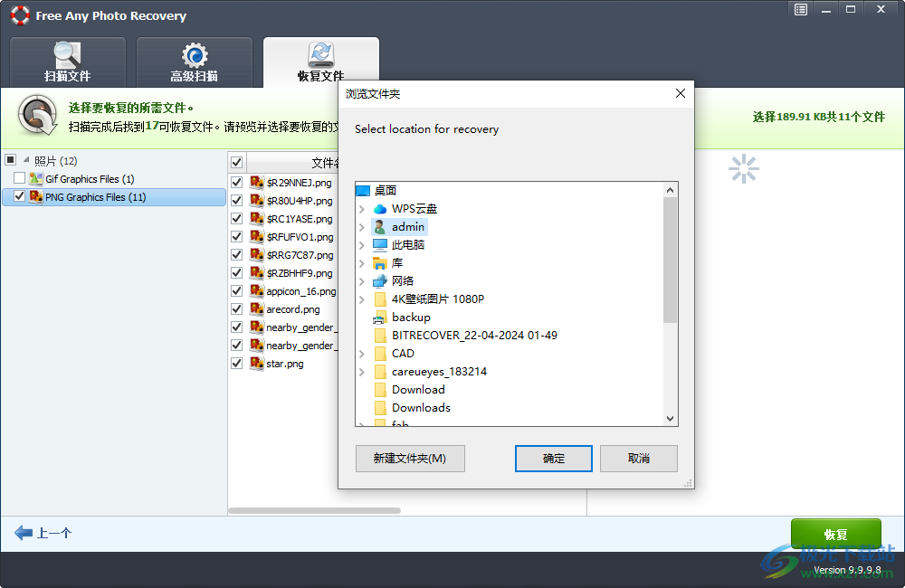Image resolution: width=905 pixels, height=588 pixels.
Task: Uncheck the $R29NNEJ.png file
Action: (x=236, y=182)
